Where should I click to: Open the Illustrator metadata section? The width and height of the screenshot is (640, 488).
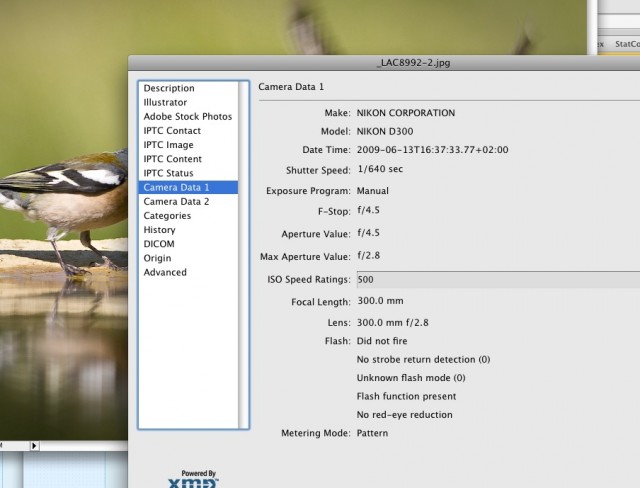pyautogui.click(x=165, y=103)
